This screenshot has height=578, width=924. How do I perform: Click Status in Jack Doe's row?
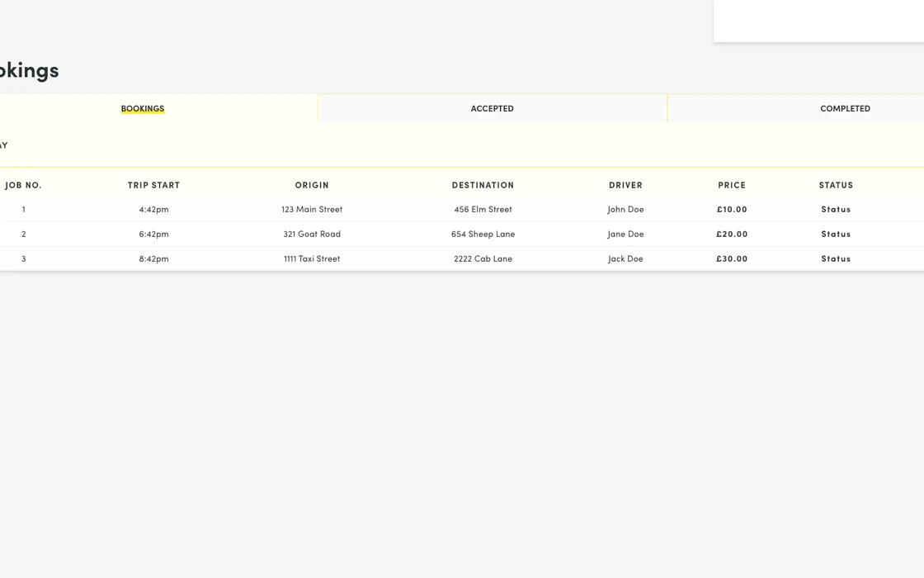tap(836, 259)
